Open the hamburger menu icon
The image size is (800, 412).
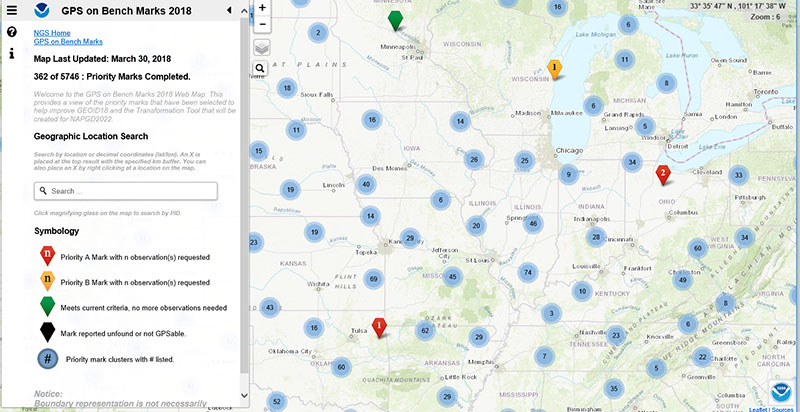pyautogui.click(x=12, y=10)
